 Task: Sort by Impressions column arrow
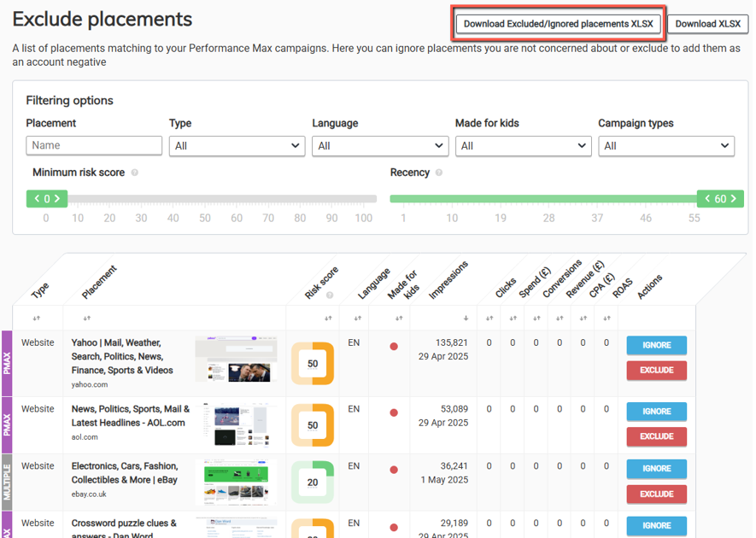pyautogui.click(x=466, y=318)
